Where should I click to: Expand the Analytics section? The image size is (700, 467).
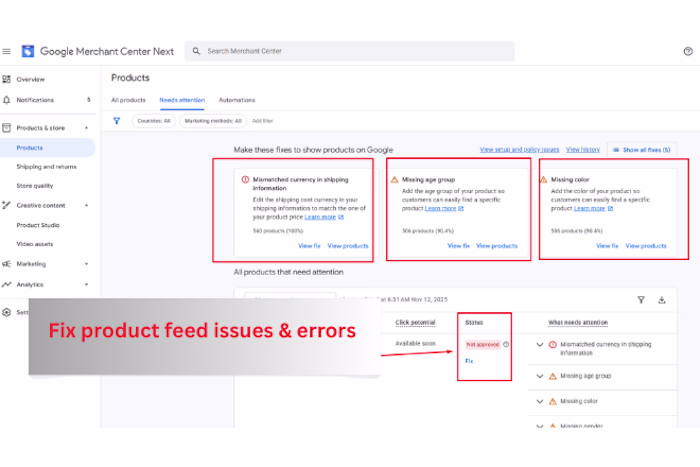[x=87, y=284]
